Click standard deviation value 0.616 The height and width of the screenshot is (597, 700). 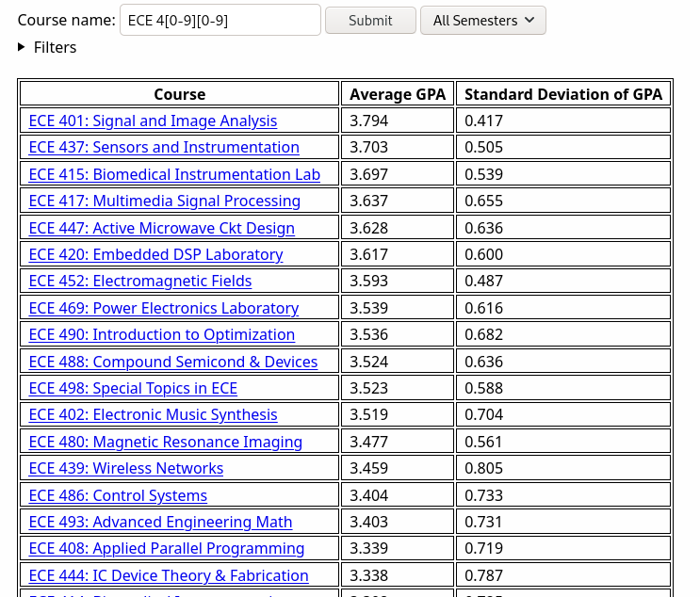[x=484, y=308]
